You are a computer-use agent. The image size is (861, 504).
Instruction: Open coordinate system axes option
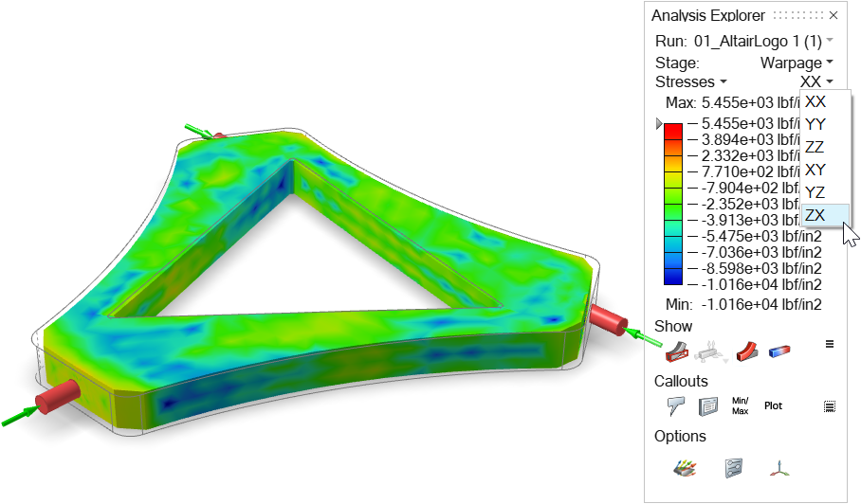[779, 468]
